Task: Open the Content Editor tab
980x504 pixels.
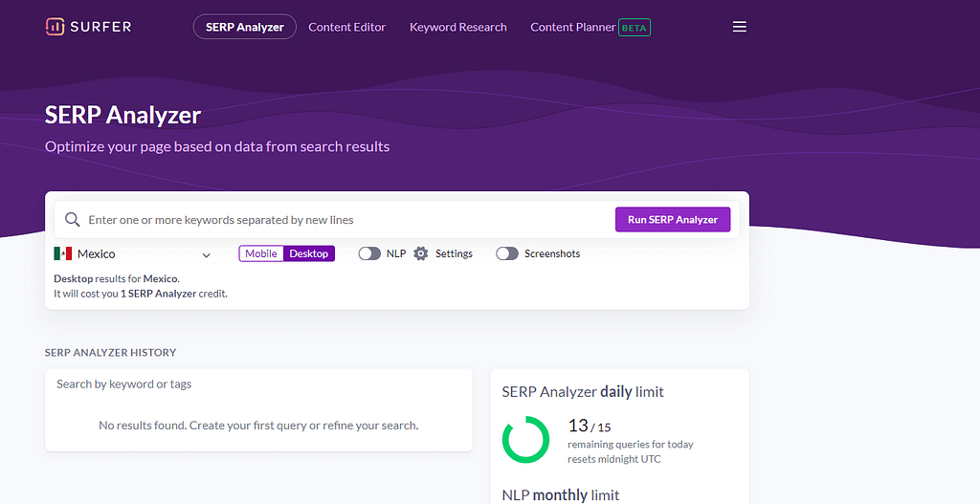Action: [x=346, y=27]
